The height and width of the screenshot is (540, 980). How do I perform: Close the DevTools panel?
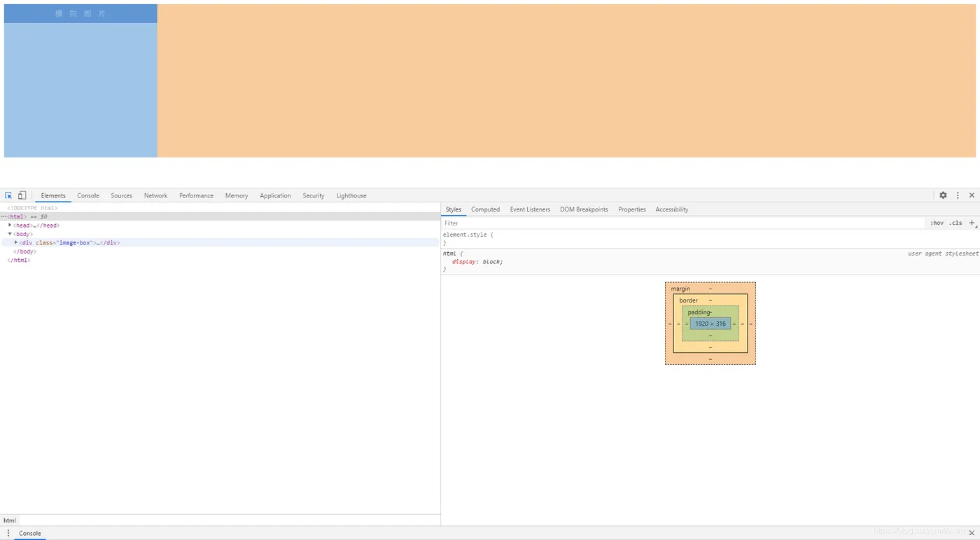[x=972, y=195]
